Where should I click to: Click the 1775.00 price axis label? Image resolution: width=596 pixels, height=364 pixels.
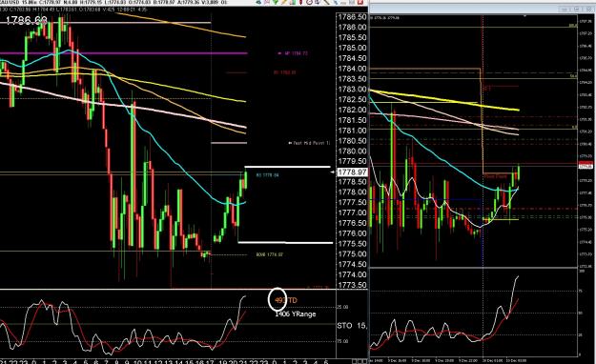pyautogui.click(x=352, y=254)
